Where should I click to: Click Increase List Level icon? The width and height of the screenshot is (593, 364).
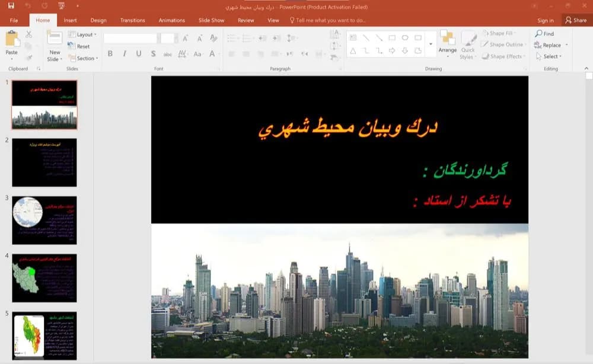tap(276, 38)
